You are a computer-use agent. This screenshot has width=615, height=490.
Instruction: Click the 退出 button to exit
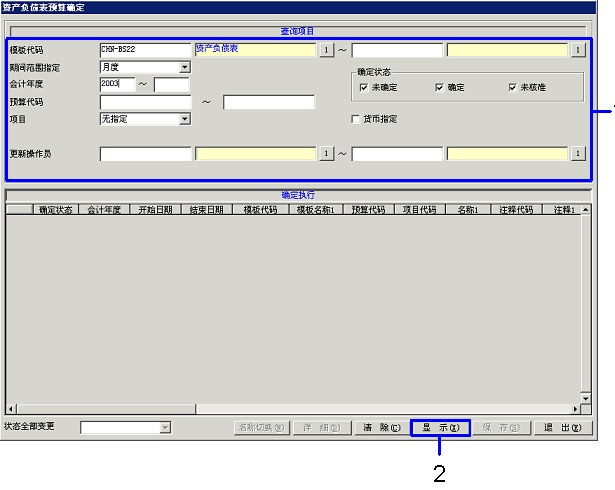tap(563, 427)
